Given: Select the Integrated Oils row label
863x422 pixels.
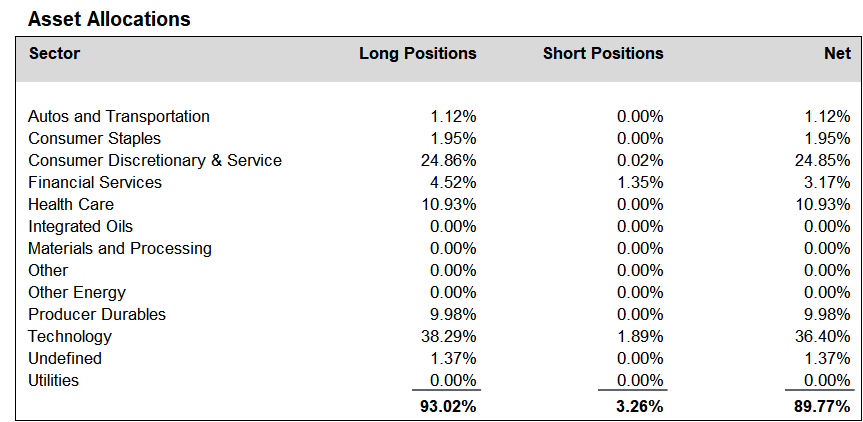Looking at the screenshot, I should [x=80, y=227].
